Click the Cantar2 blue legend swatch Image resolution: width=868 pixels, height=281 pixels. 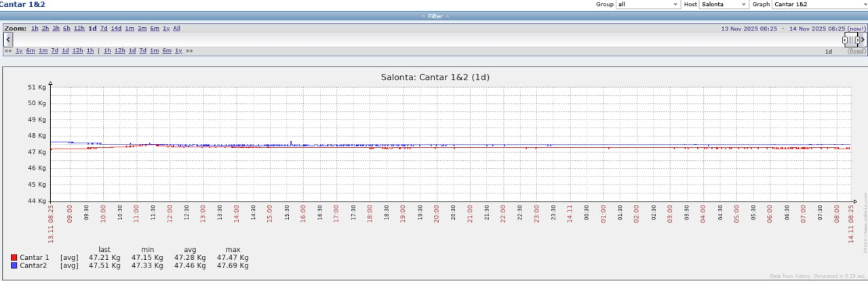(14, 266)
